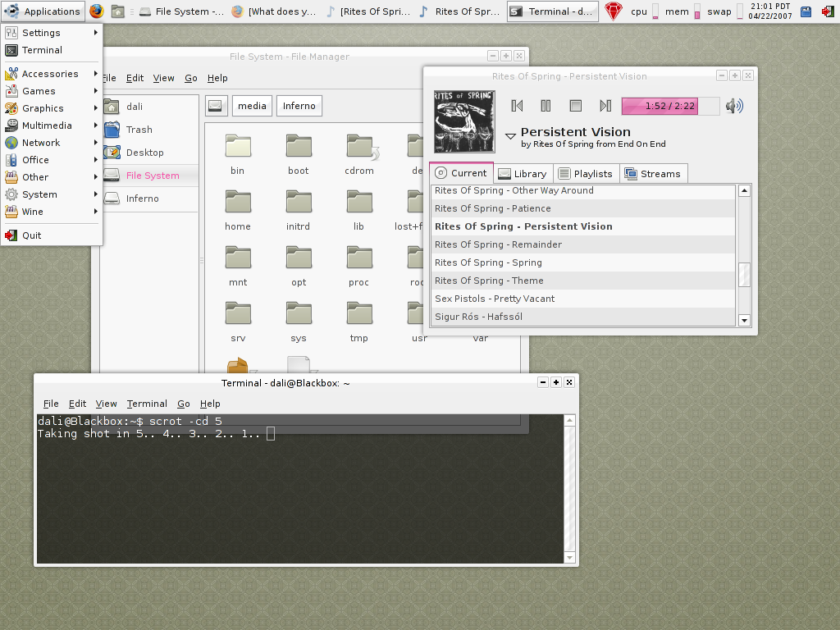
Task: Click the logout icon in panel
Action: pyautogui.click(x=827, y=11)
